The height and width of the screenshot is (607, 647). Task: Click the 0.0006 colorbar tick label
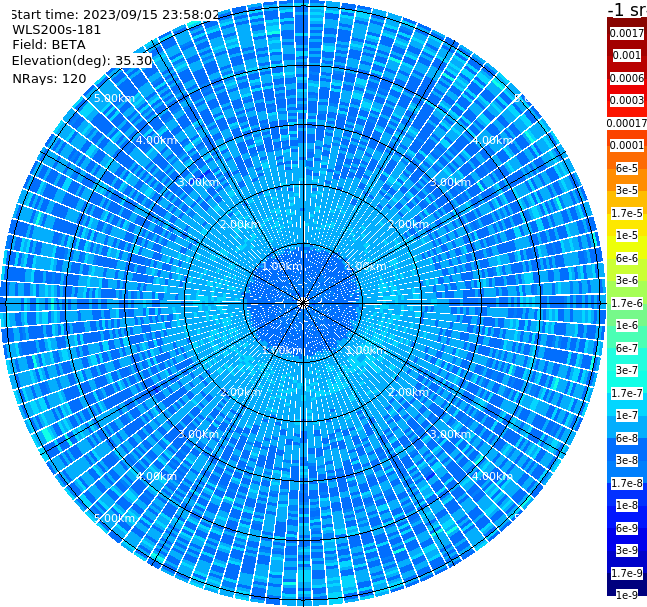[627, 78]
